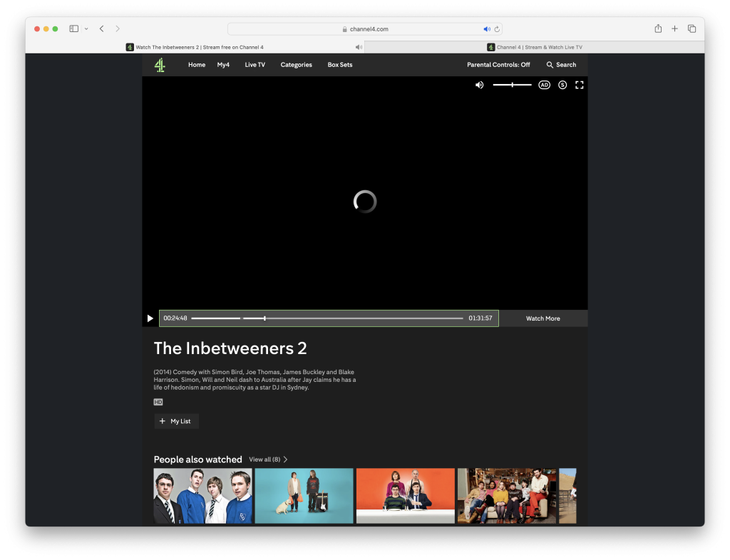Reload the page in Safari

click(x=497, y=28)
